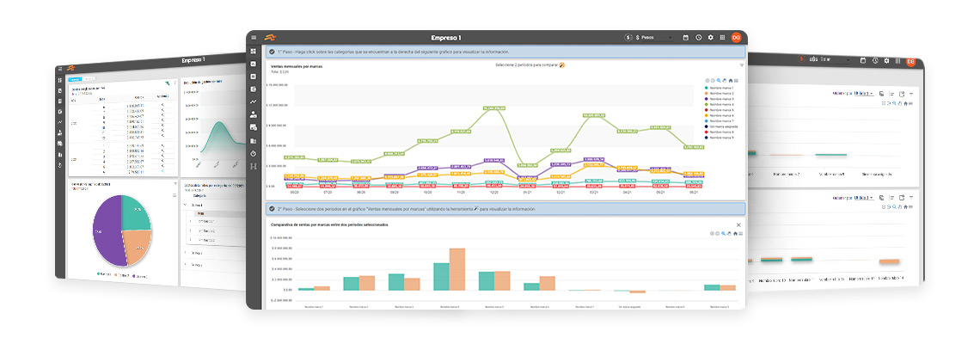Open calendar icon in the right window header

[x=863, y=60]
